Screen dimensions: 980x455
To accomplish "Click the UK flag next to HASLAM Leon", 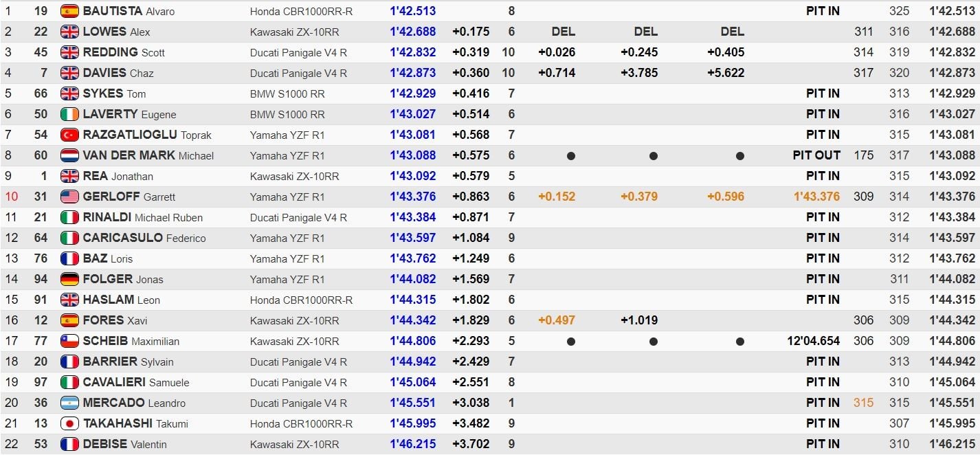I will 69,300.
